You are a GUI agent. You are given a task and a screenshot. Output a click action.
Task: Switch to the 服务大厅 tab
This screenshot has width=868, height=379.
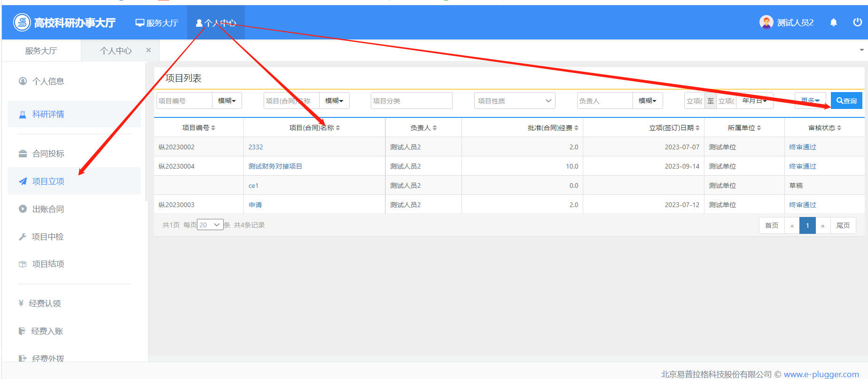click(x=41, y=51)
